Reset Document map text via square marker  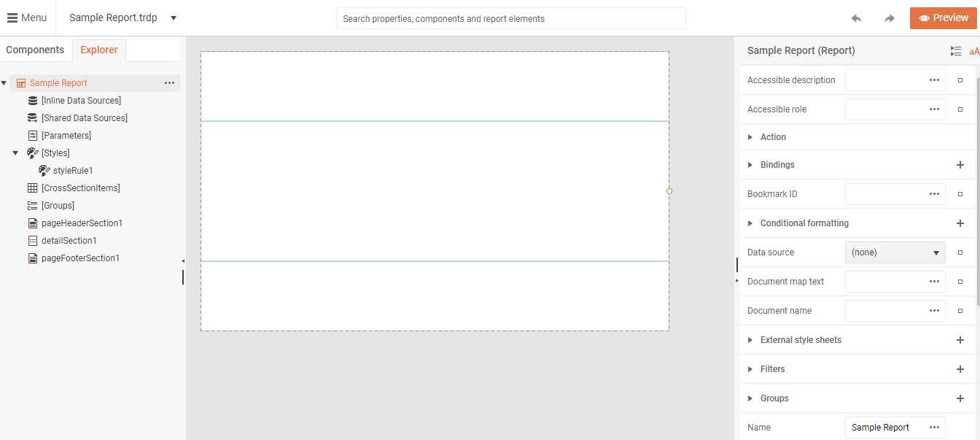[x=960, y=282]
